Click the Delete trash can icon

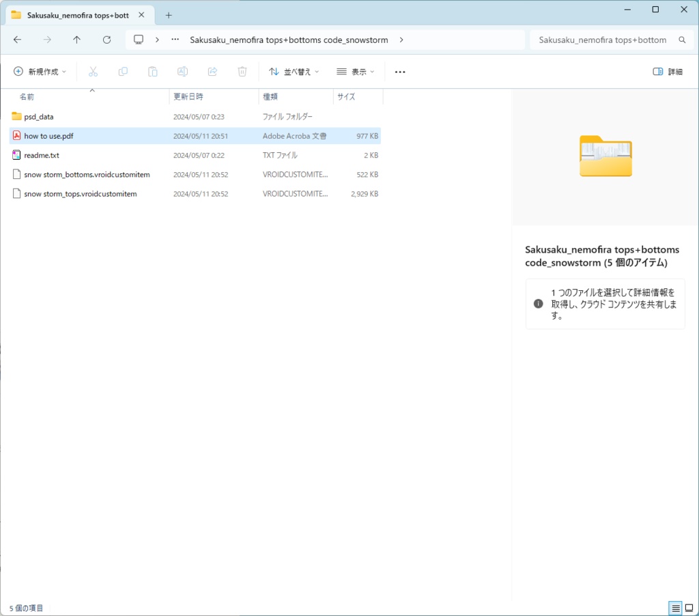pos(242,72)
